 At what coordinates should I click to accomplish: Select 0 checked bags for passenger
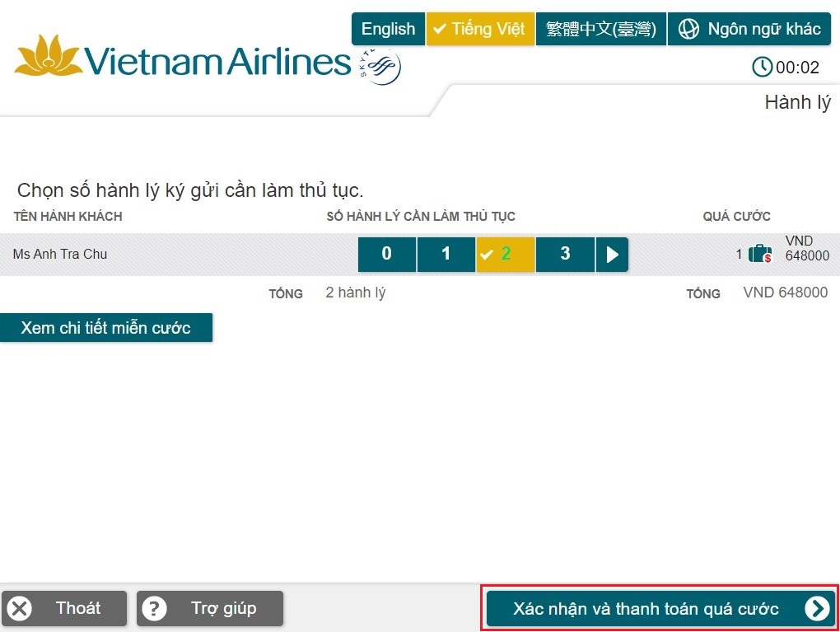point(387,254)
